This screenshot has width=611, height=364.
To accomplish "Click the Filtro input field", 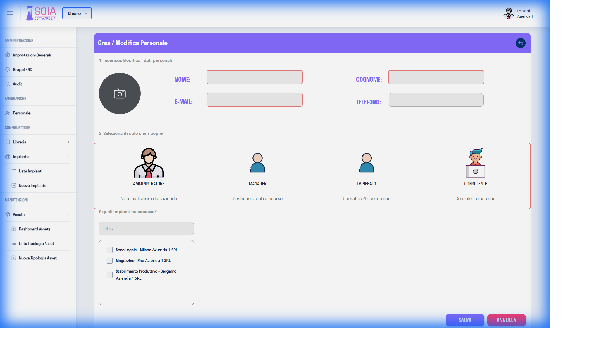I will [x=146, y=229].
